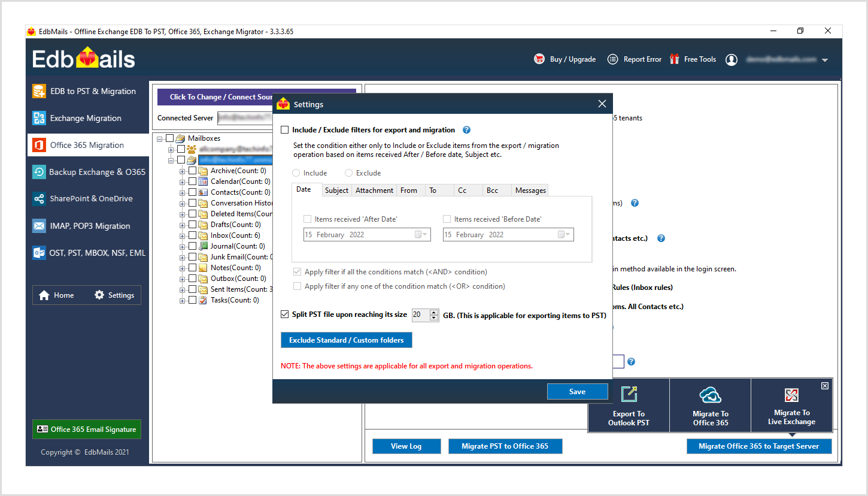Expand the Archive folder node
The height and width of the screenshot is (496, 868).
pyautogui.click(x=183, y=171)
